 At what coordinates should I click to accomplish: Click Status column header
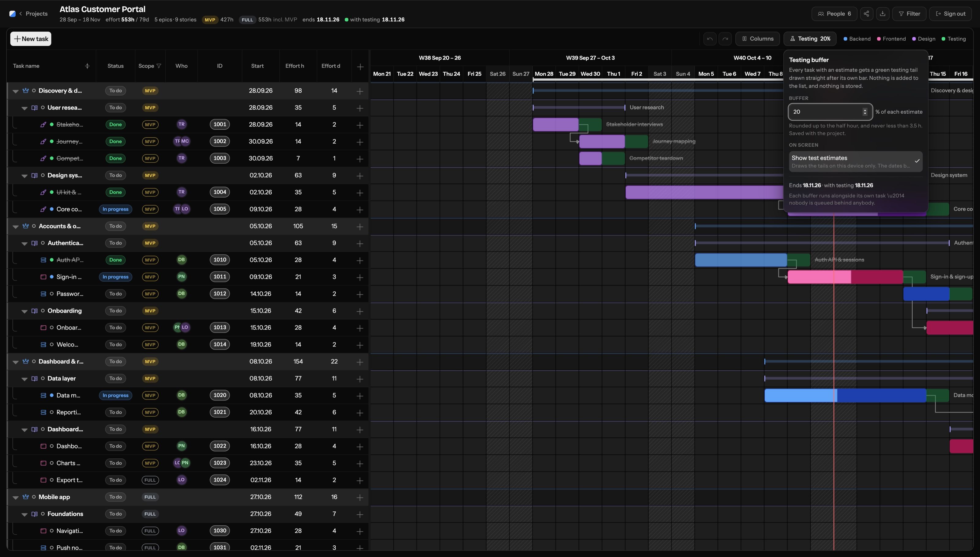coord(115,66)
